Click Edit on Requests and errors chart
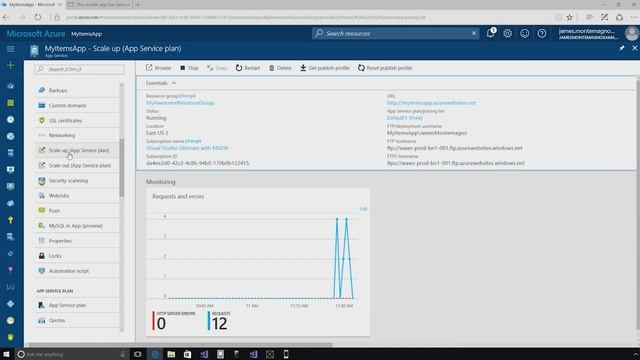The width and height of the screenshot is (640, 360). [x=363, y=209]
